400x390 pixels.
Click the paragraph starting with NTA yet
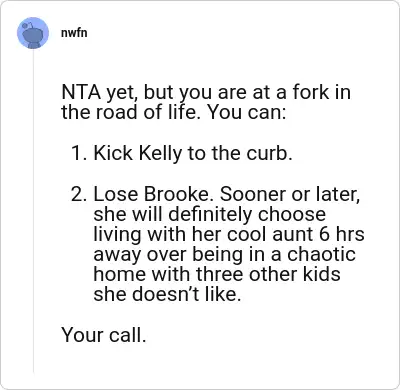206,102
